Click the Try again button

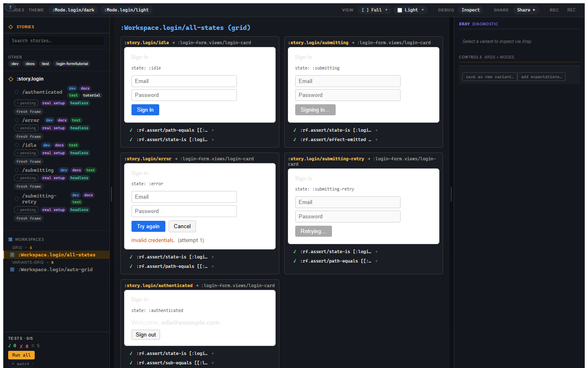coord(148,227)
